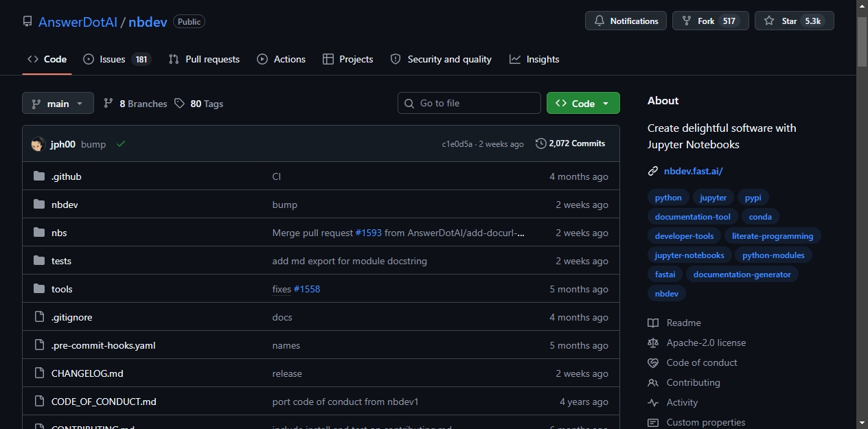Click the star icon to star nbdev
Image resolution: width=868 pixels, height=429 pixels.
coord(769,21)
